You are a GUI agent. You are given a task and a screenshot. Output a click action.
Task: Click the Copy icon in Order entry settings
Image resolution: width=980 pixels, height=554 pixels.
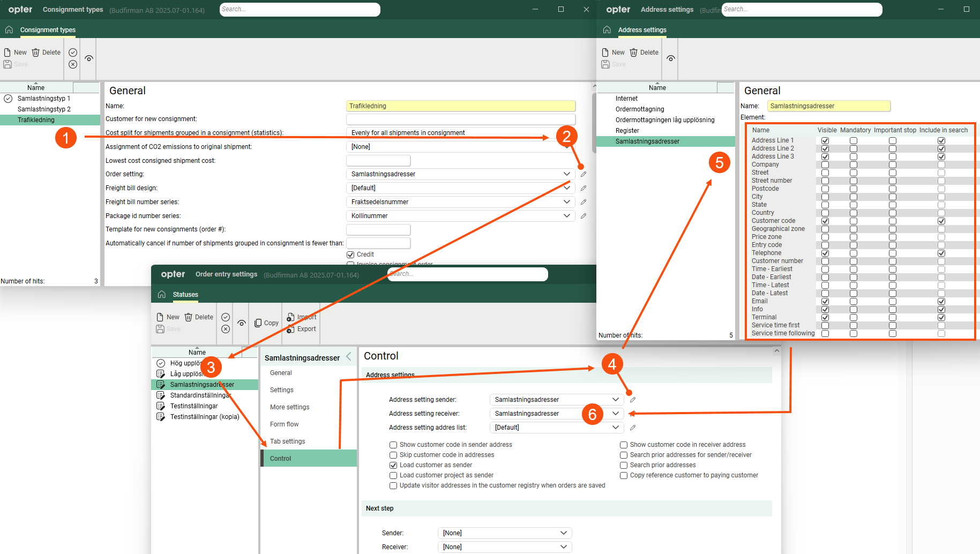coord(258,323)
